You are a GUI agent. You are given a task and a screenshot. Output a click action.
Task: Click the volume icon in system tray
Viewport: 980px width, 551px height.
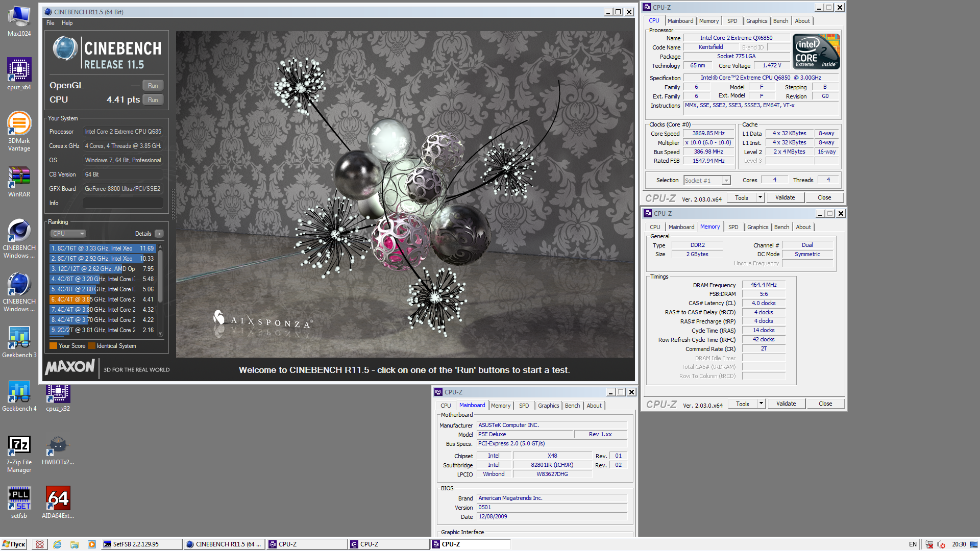(x=941, y=544)
